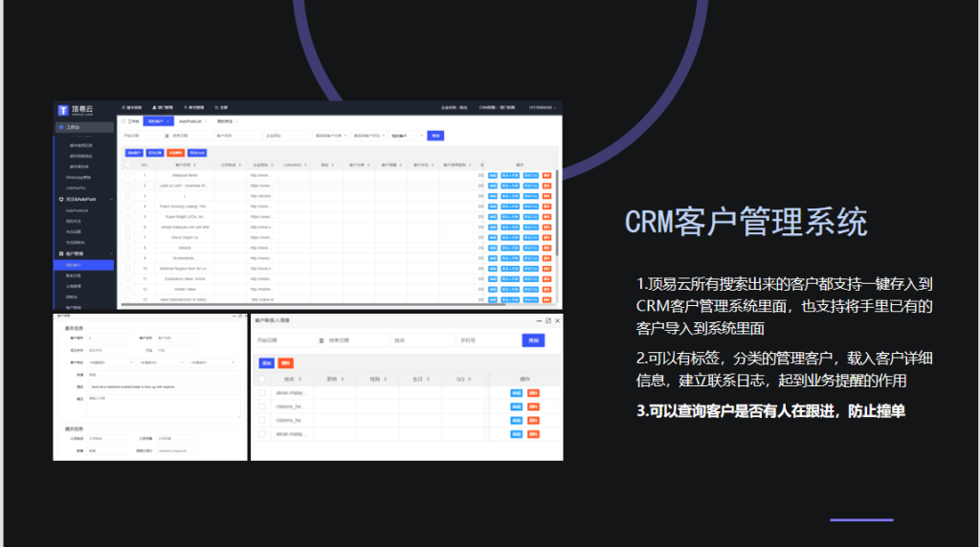Screen dimensions: 980x547
Task: Click the 关注&AutoPush shield icon
Action: [x=61, y=199]
